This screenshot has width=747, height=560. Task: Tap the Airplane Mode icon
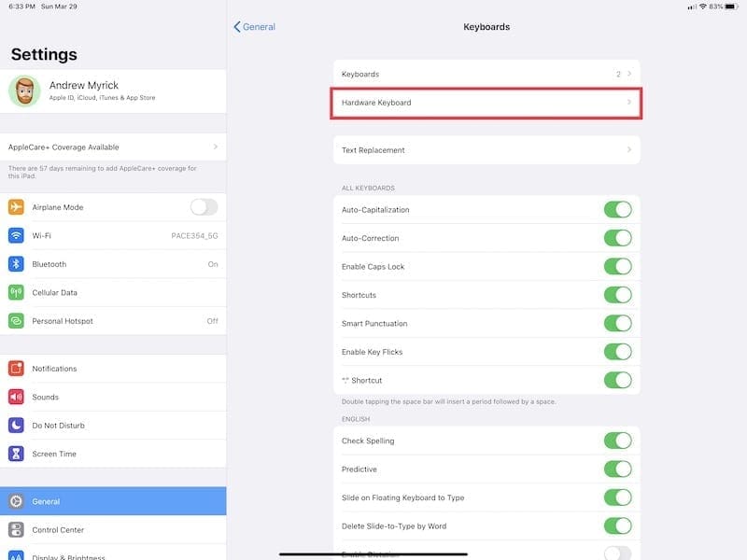16,207
